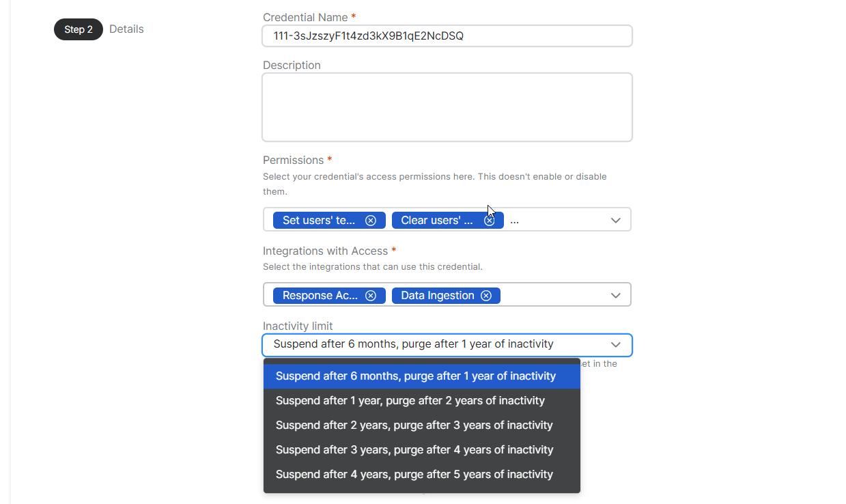This screenshot has height=504, width=846.
Task: Click the Data Ingestion integration tag
Action: (437, 296)
